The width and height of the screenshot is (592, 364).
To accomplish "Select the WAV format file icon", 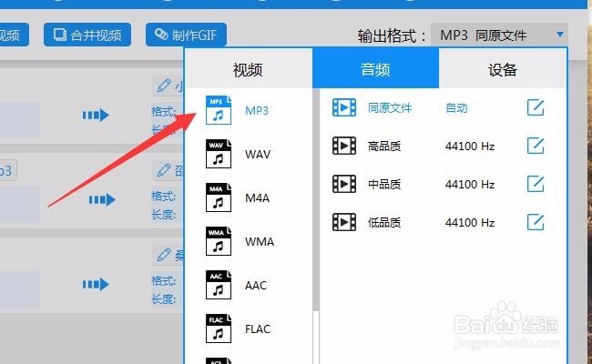I will click(219, 154).
